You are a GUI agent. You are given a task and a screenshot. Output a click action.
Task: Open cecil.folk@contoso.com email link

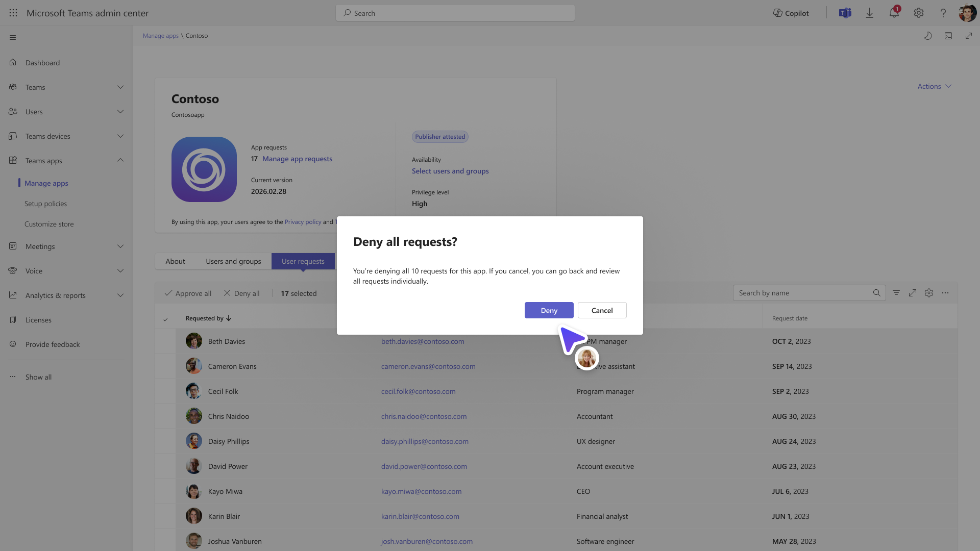[419, 391]
